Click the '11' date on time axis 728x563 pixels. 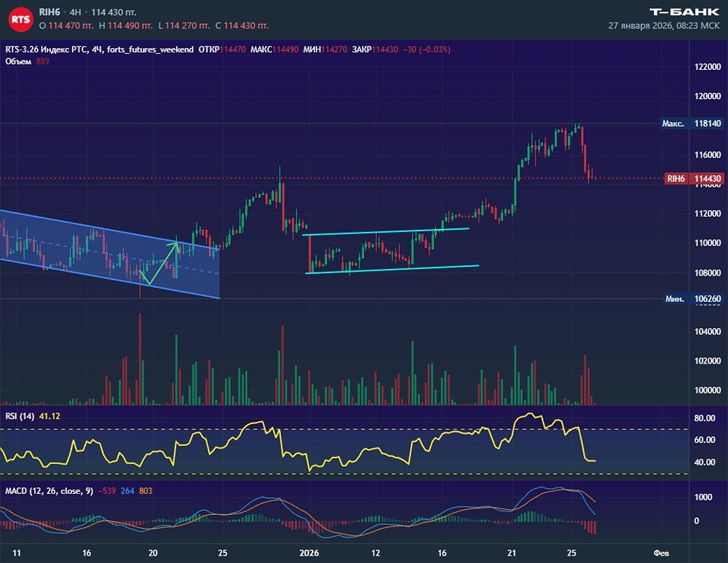click(17, 553)
